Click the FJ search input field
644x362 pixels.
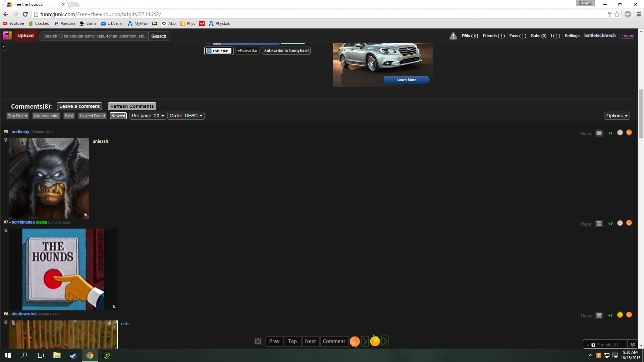pos(94,36)
